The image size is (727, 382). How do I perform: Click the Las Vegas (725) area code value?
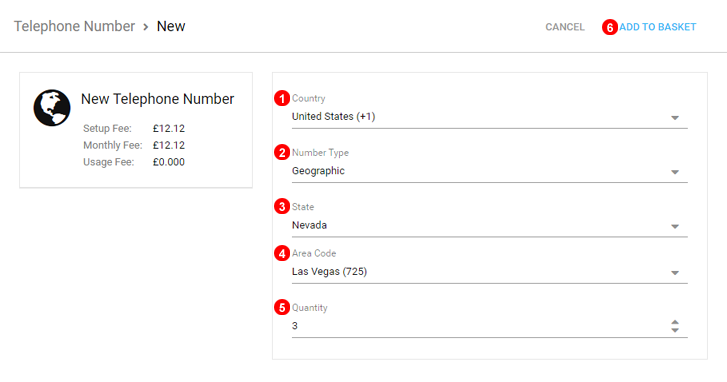329,272
